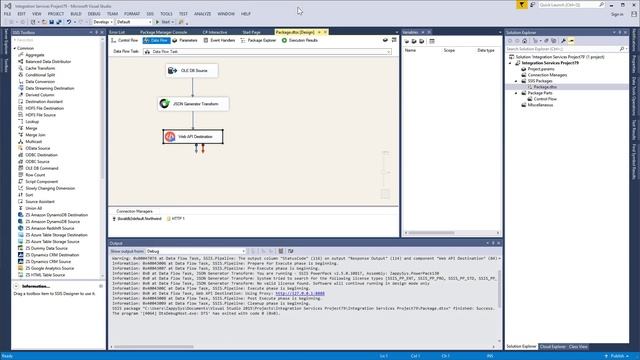The height and width of the screenshot is (360, 640).
Task: Pin the Output panel
Action: pos(493,243)
